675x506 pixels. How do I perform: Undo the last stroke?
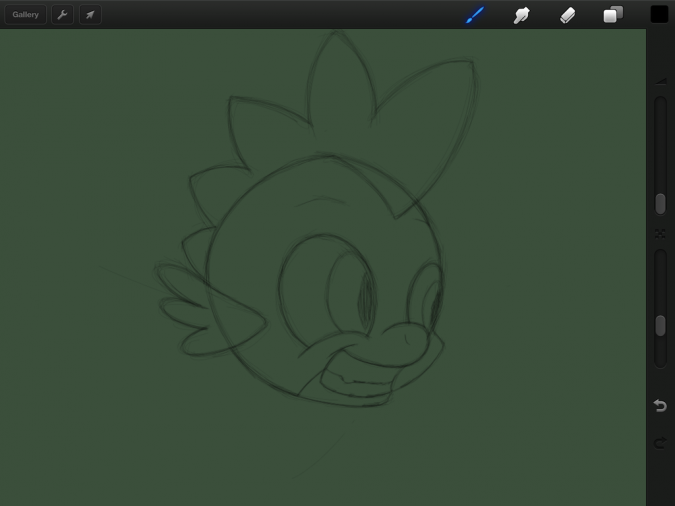[x=660, y=405]
